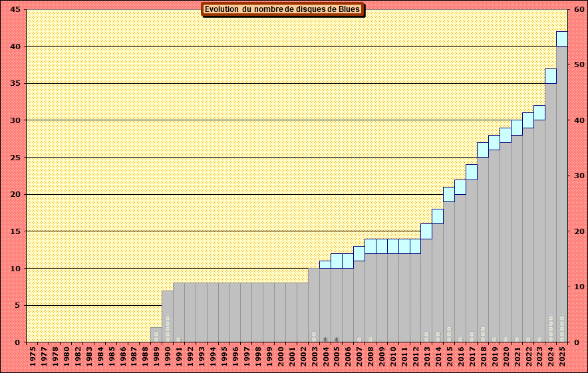Click the disc icons in the 2015 bar
Viewport: 588px width, 373px height.
(x=449, y=333)
